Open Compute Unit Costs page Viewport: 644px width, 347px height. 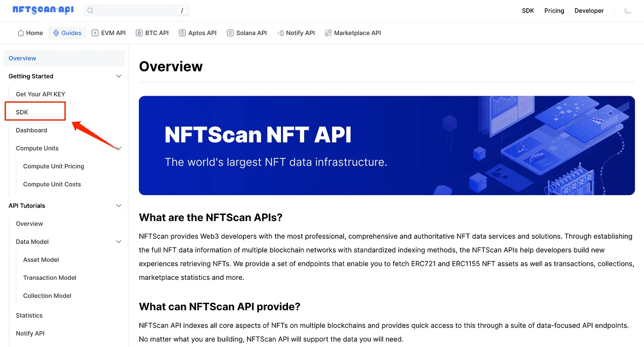pyautogui.click(x=52, y=184)
